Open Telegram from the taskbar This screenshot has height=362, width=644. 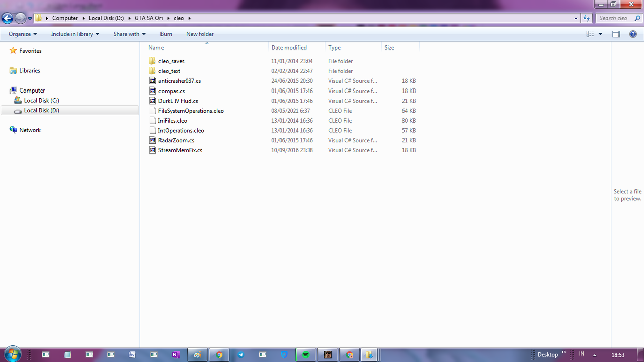(240, 354)
